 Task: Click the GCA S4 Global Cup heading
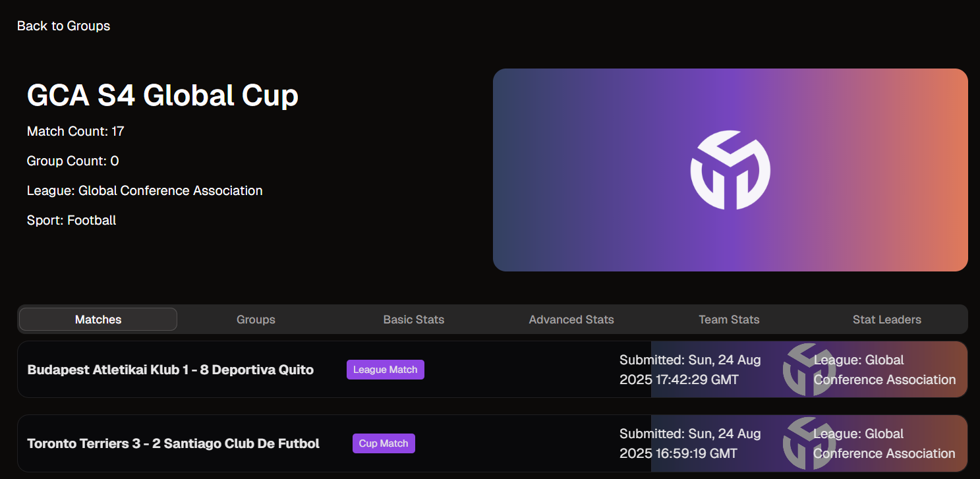pos(163,96)
